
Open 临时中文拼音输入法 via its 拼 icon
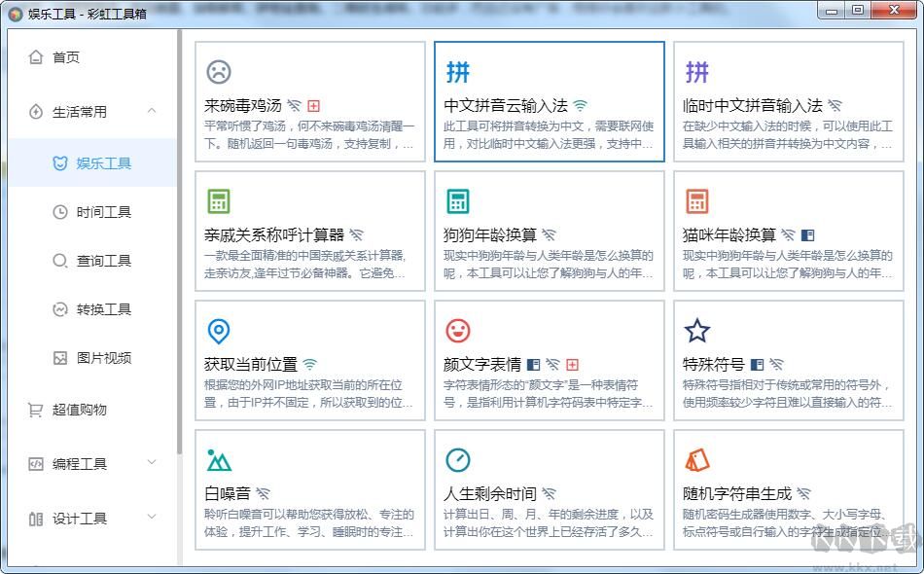pyautogui.click(x=697, y=71)
